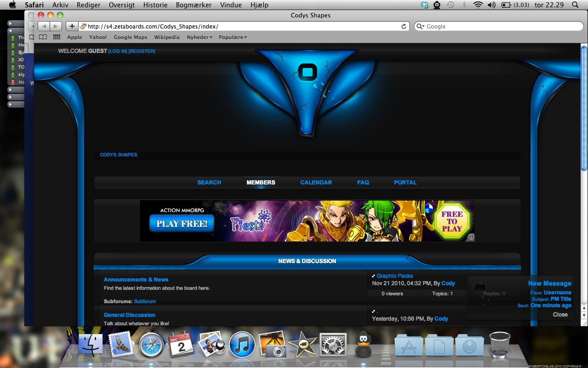Screen dimensions: 588x368
Task: Open the Top Sites grid icon
Action: click(x=57, y=37)
